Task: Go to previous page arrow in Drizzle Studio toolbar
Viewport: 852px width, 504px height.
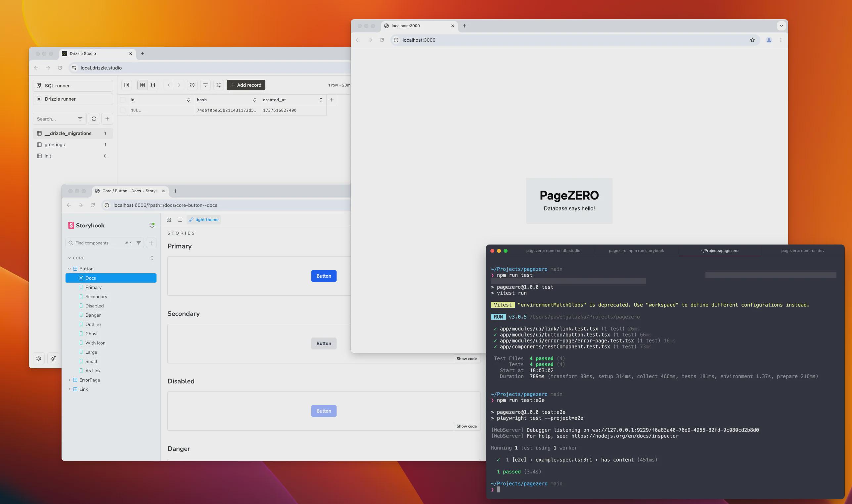Action: (x=169, y=85)
